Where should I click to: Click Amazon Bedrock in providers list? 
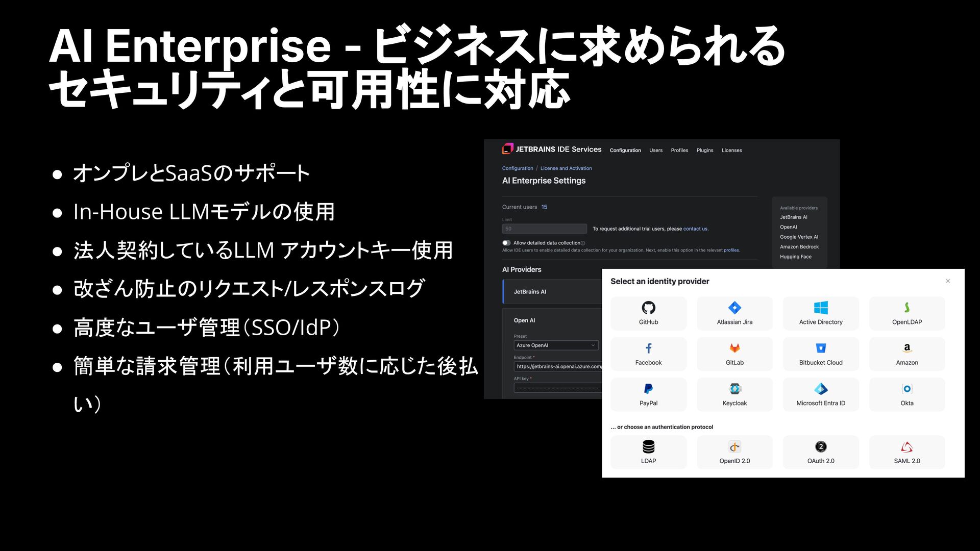coord(799,247)
